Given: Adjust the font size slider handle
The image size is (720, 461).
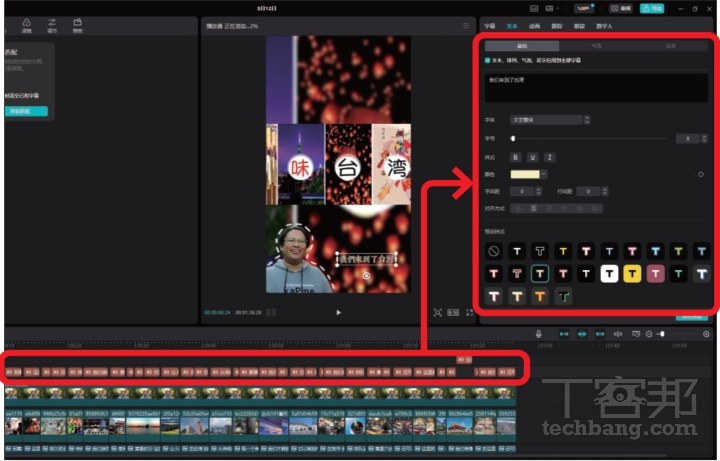Looking at the screenshot, I should [513, 138].
